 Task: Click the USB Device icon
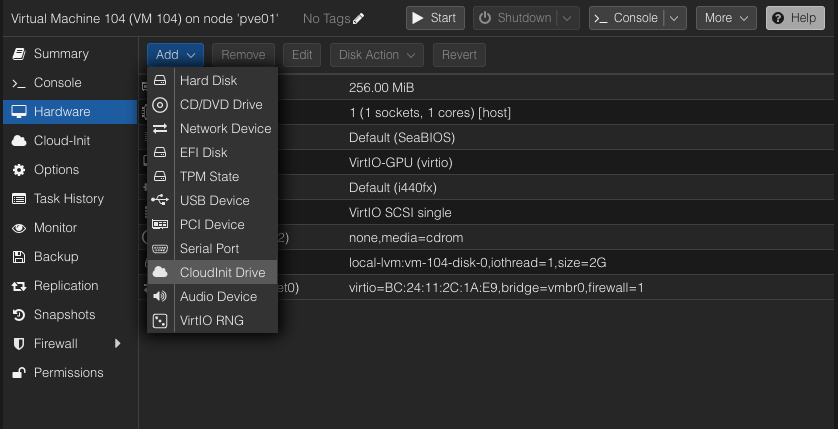pos(160,201)
